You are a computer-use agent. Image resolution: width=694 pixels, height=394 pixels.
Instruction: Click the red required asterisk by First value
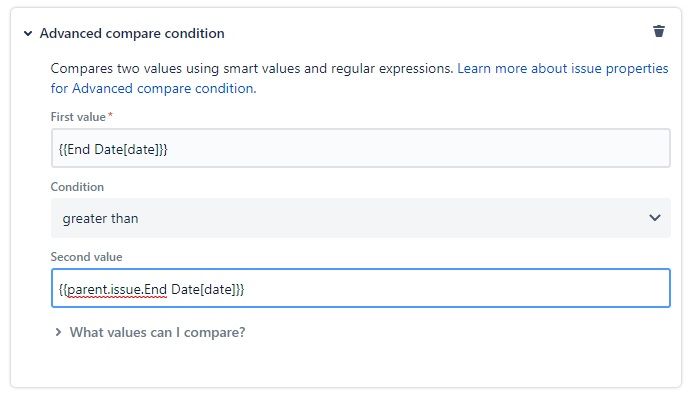coord(110,115)
